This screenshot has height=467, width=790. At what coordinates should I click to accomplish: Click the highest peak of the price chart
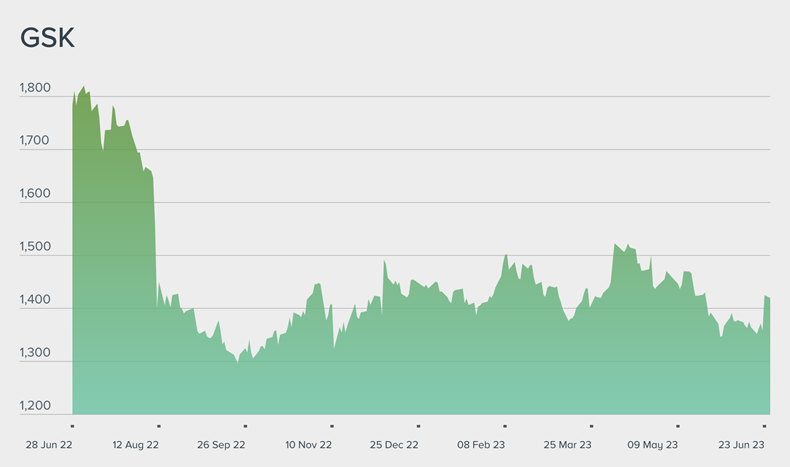click(x=83, y=86)
